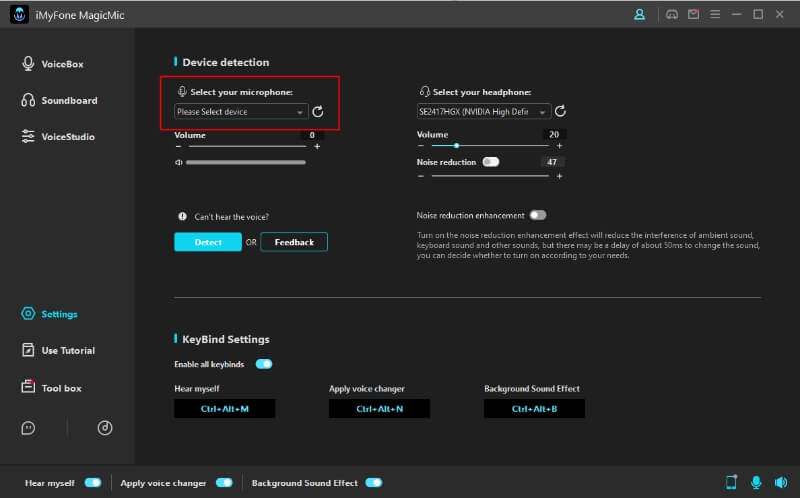The width and height of the screenshot is (800, 498).
Task: Increase noise reduction with plus icon
Action: [x=559, y=176]
